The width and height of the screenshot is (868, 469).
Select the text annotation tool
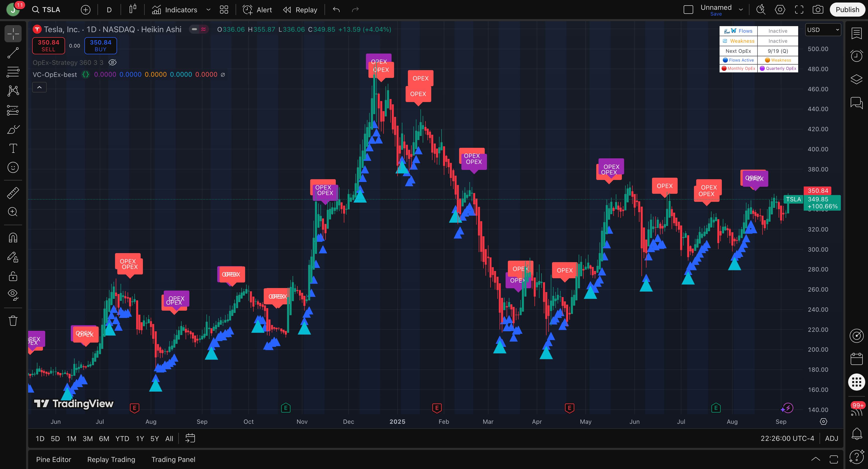click(x=13, y=148)
